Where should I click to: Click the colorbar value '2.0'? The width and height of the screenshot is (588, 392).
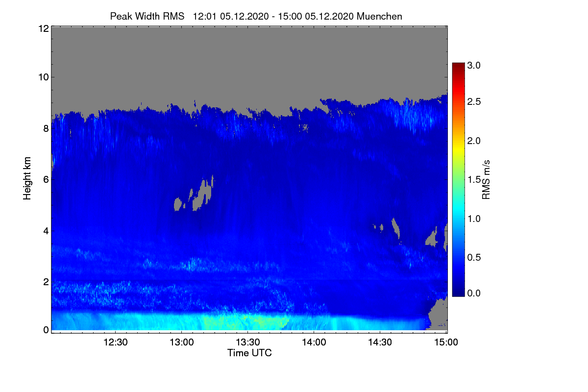coord(474,141)
